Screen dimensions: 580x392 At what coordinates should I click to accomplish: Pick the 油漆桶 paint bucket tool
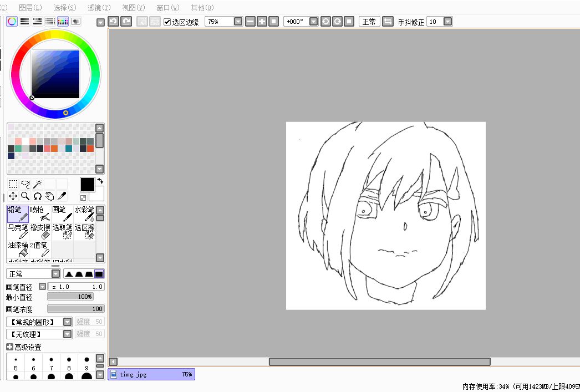(18, 250)
